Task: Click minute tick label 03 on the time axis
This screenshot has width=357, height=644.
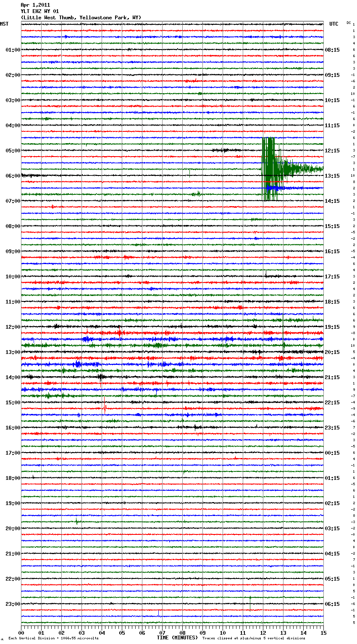Action: tap(81, 633)
